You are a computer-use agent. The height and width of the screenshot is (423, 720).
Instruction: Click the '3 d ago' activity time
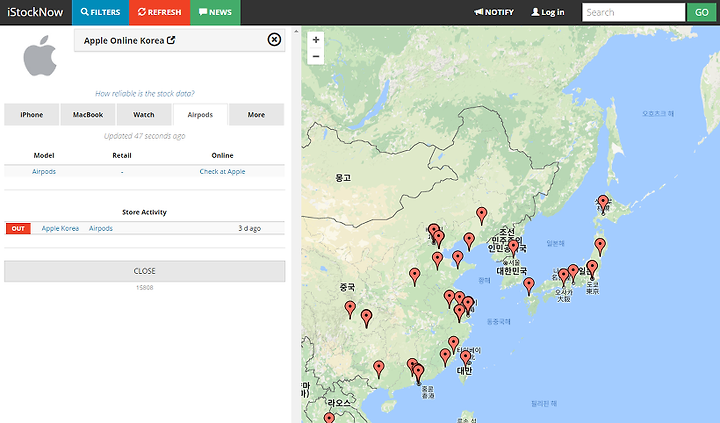pyautogui.click(x=249, y=228)
